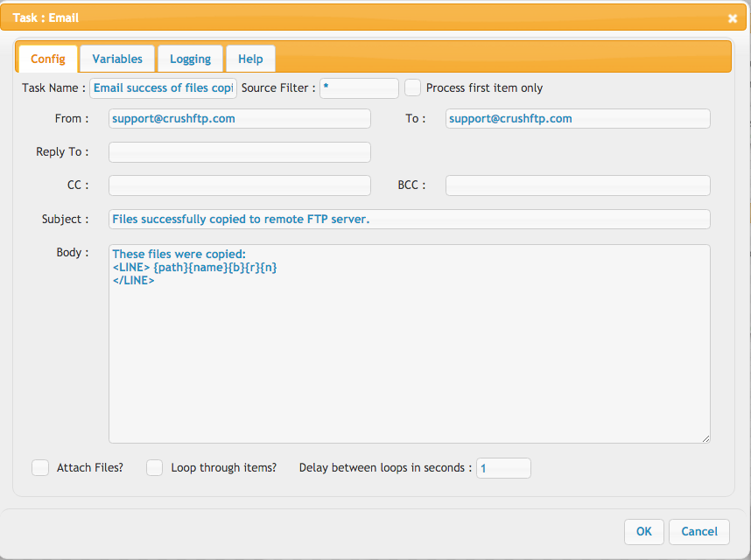The width and height of the screenshot is (751, 560).
Task: Click the Task Name field
Action: pyautogui.click(x=164, y=88)
